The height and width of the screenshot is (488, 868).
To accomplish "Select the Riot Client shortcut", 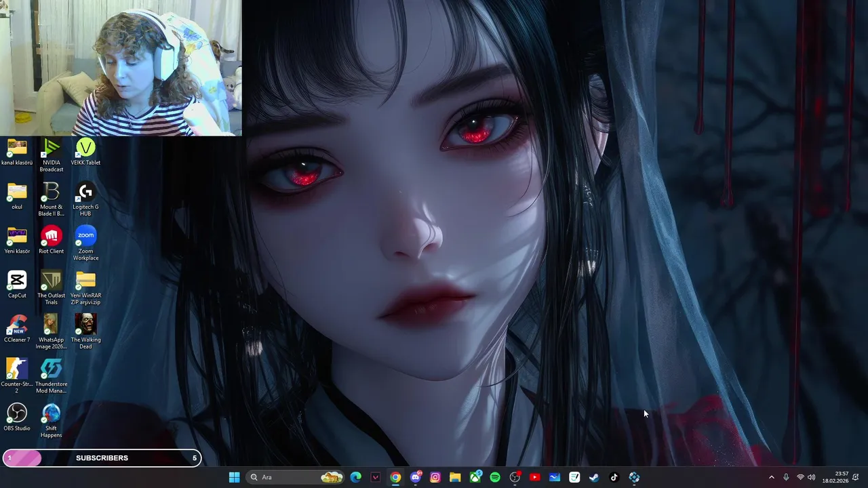I will [x=52, y=240].
